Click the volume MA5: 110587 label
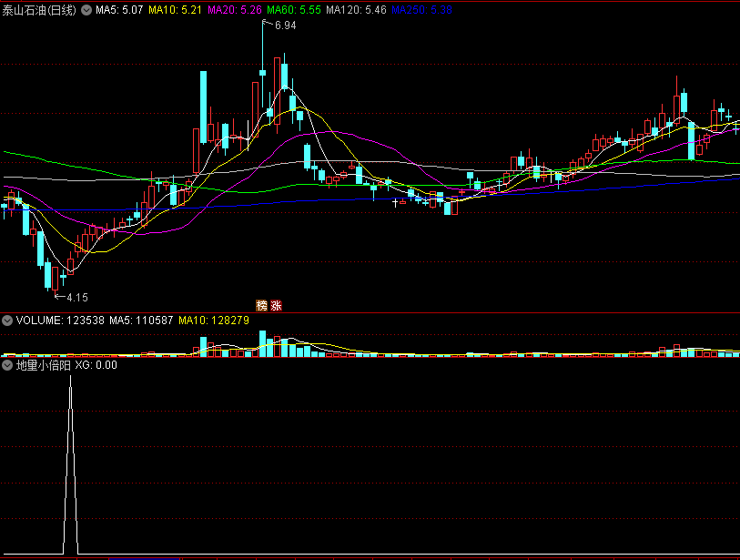740x560 pixels. 142,321
